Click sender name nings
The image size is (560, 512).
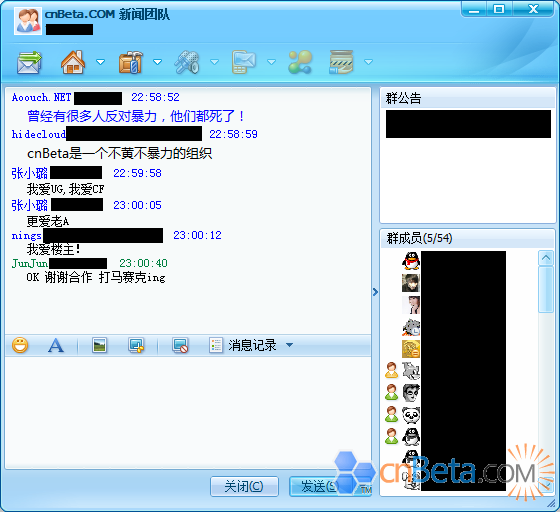click(27, 236)
